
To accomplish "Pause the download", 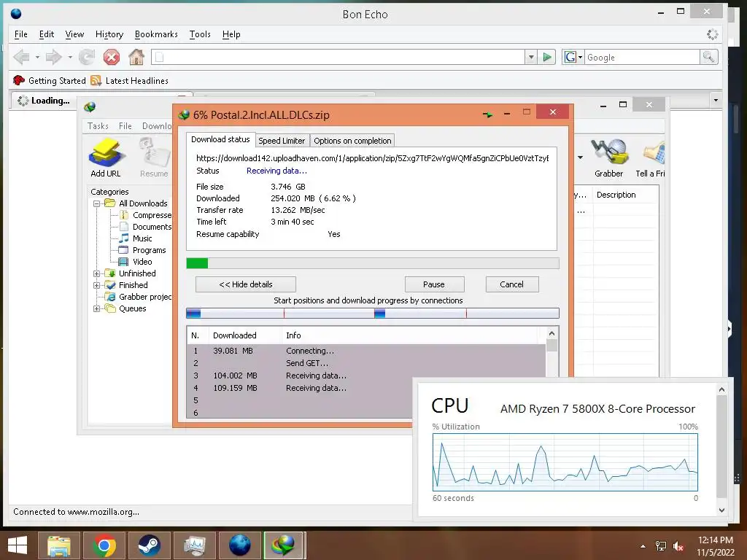I will (x=434, y=284).
